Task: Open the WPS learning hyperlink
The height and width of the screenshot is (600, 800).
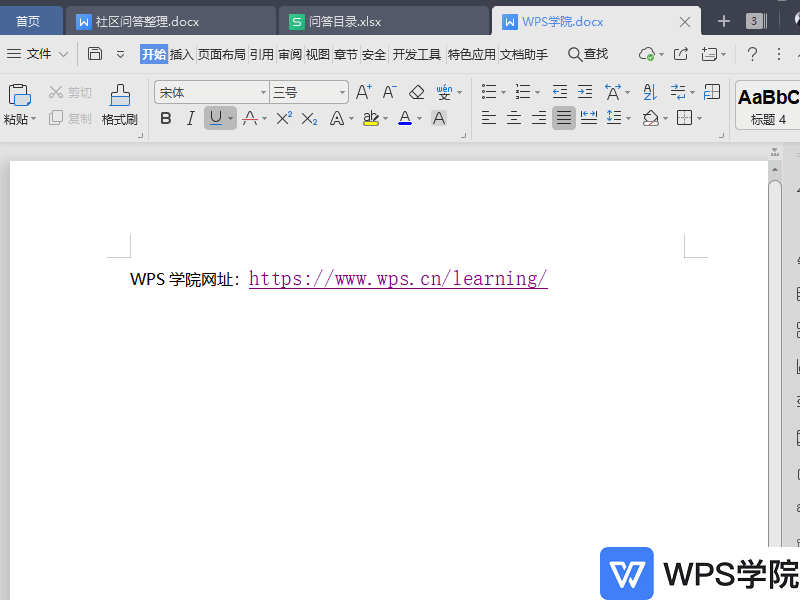Action: tap(398, 278)
